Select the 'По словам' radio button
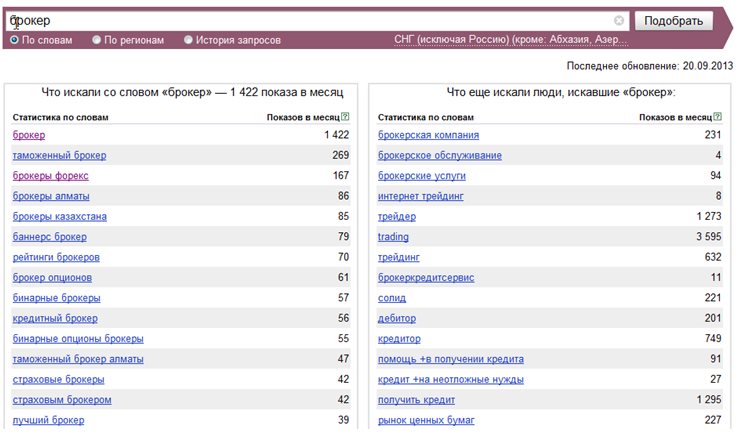Viewport: 742px width, 438px height. [x=15, y=40]
